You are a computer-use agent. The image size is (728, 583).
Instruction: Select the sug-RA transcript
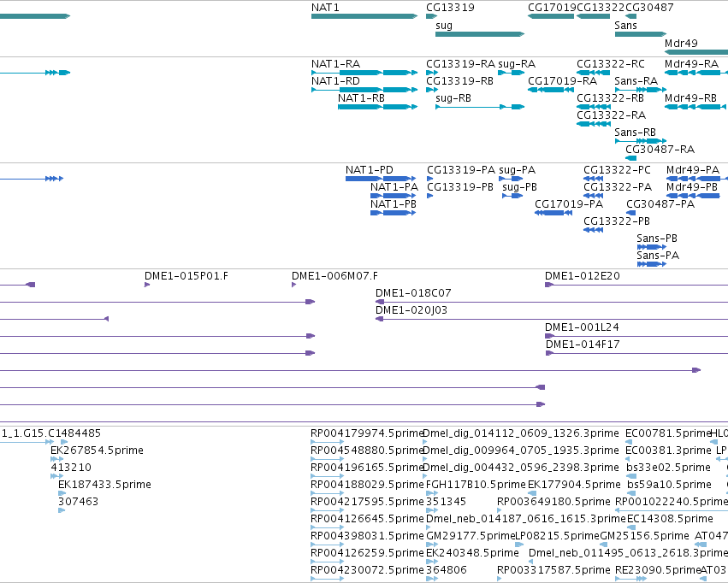[x=512, y=73]
